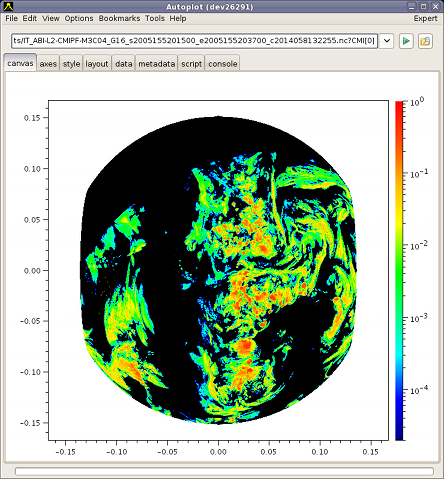Screen dimensions: 444x479
Task: Switch to the style tab
Action: (x=71, y=63)
